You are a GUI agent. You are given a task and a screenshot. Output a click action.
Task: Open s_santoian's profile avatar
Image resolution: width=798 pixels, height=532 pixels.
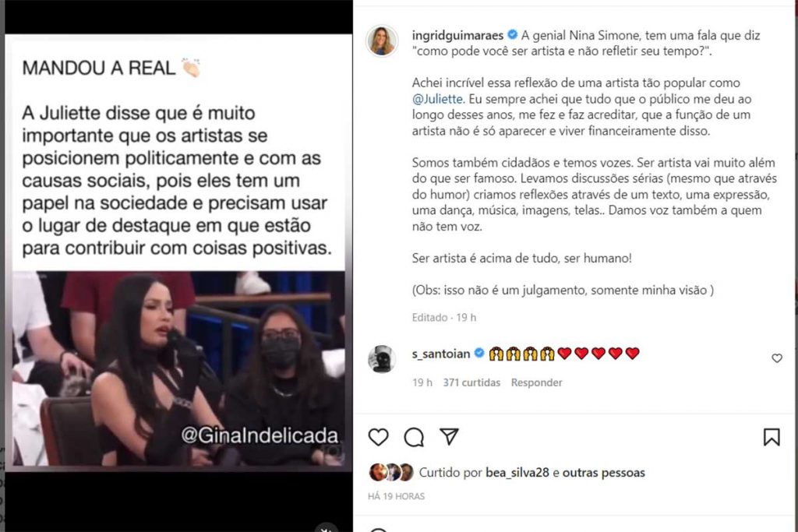(382, 359)
